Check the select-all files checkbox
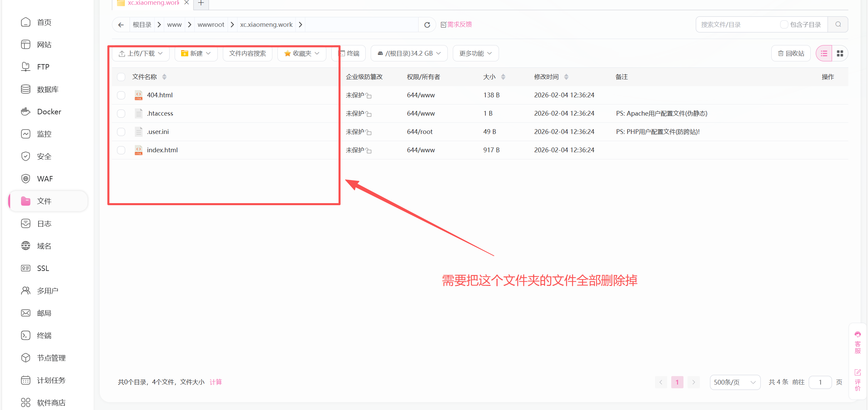The width and height of the screenshot is (868, 410). click(121, 77)
